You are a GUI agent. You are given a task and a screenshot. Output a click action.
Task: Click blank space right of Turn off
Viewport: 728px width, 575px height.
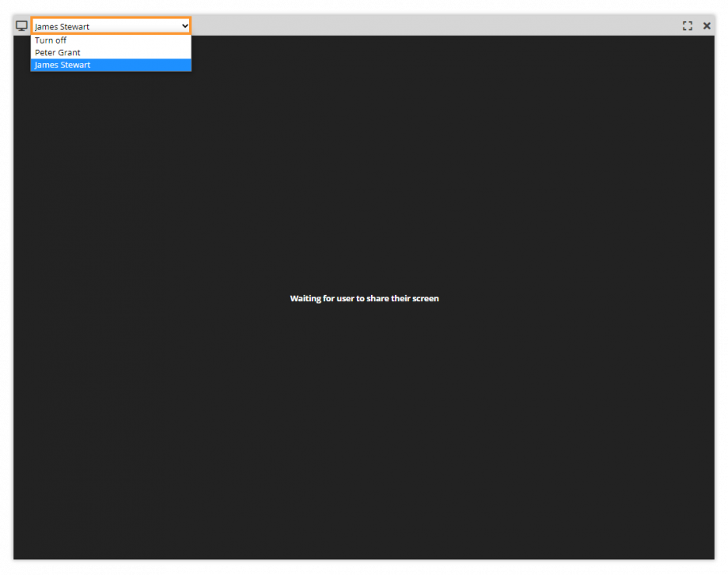coord(135,40)
